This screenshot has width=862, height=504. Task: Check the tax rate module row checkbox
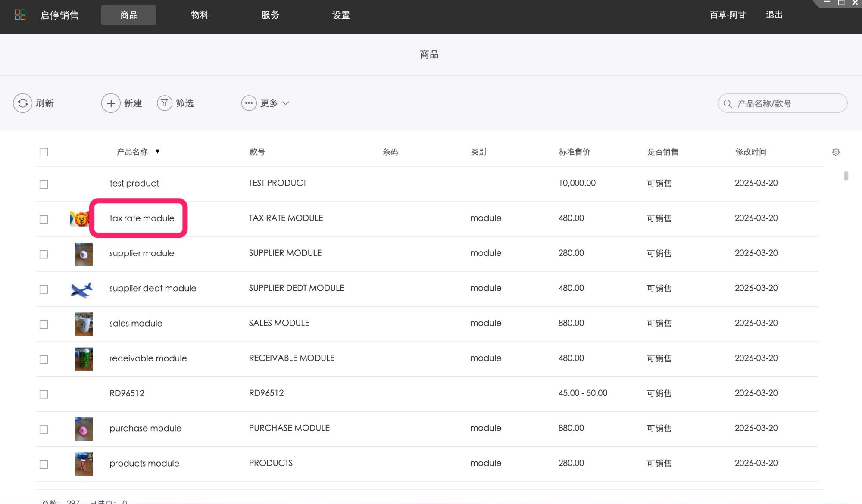44,219
